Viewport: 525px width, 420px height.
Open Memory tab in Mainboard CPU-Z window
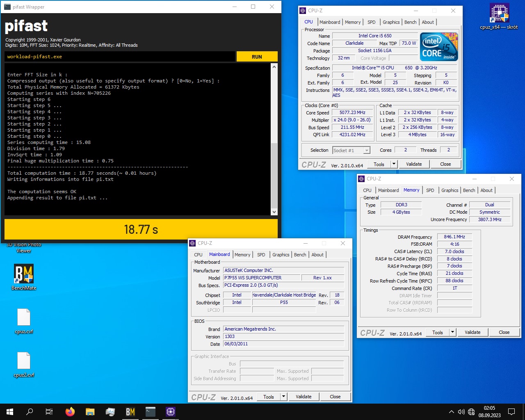coord(242,255)
